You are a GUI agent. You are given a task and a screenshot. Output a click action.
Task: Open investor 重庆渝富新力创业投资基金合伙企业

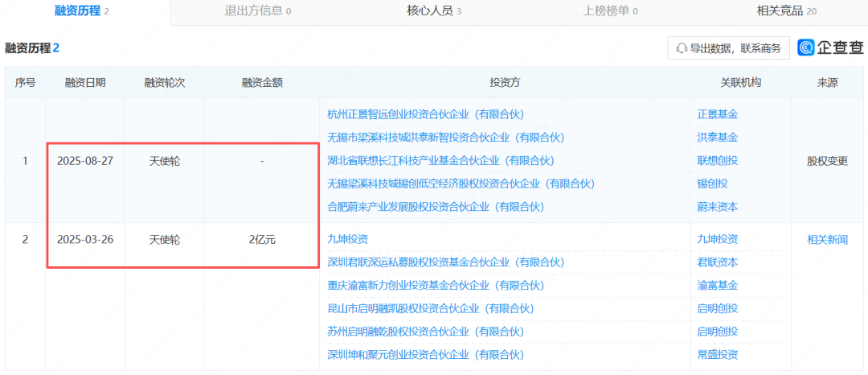(x=436, y=285)
